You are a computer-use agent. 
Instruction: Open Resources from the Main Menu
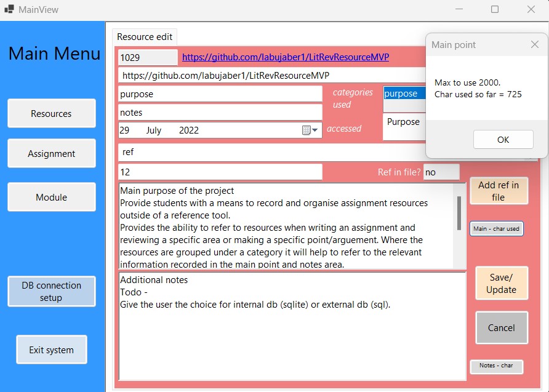click(51, 113)
